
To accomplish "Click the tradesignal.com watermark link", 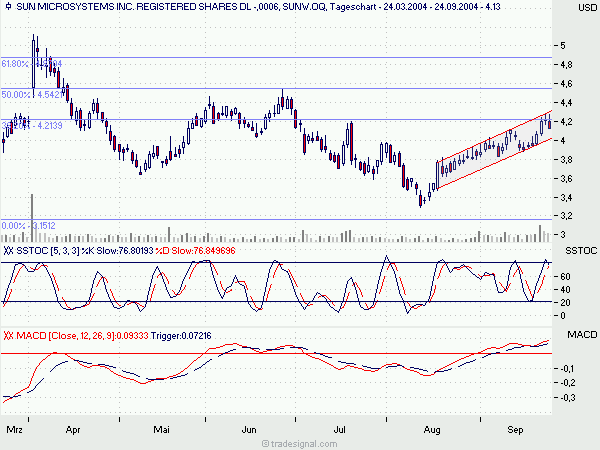I will point(300,444).
